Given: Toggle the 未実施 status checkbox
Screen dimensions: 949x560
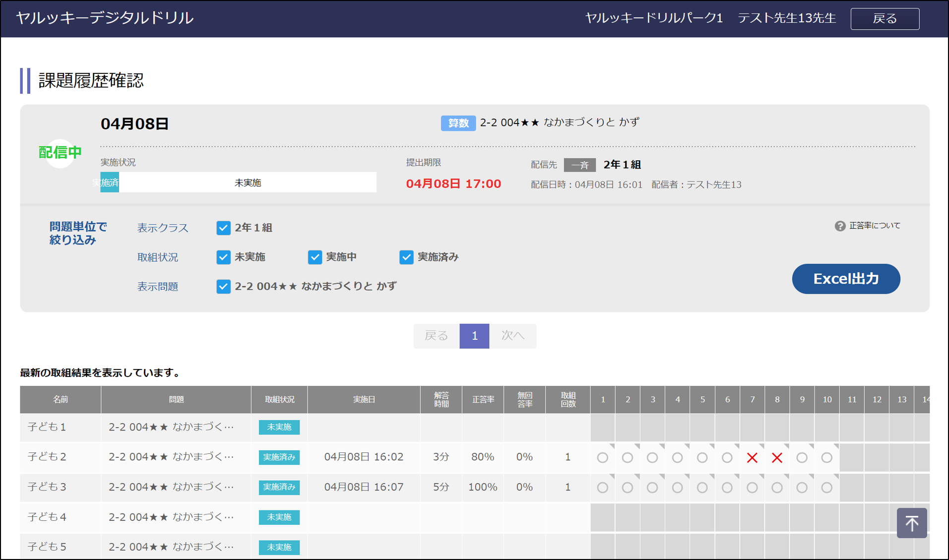Looking at the screenshot, I should [223, 257].
